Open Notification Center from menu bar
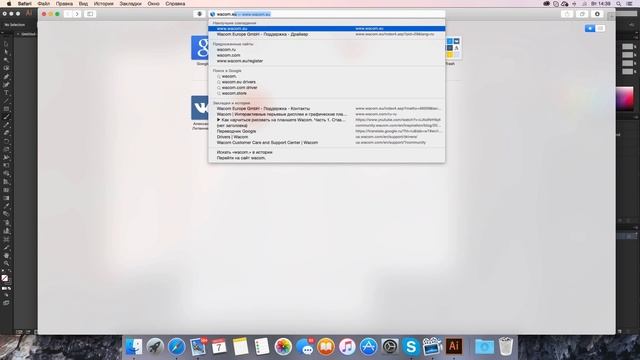640x360 pixels. coord(630,4)
